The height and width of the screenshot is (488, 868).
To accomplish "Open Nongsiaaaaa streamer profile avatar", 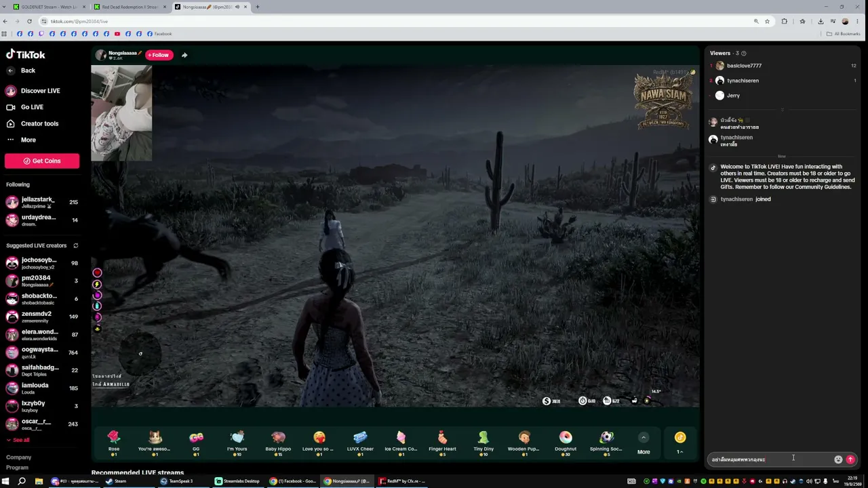I will coord(101,55).
